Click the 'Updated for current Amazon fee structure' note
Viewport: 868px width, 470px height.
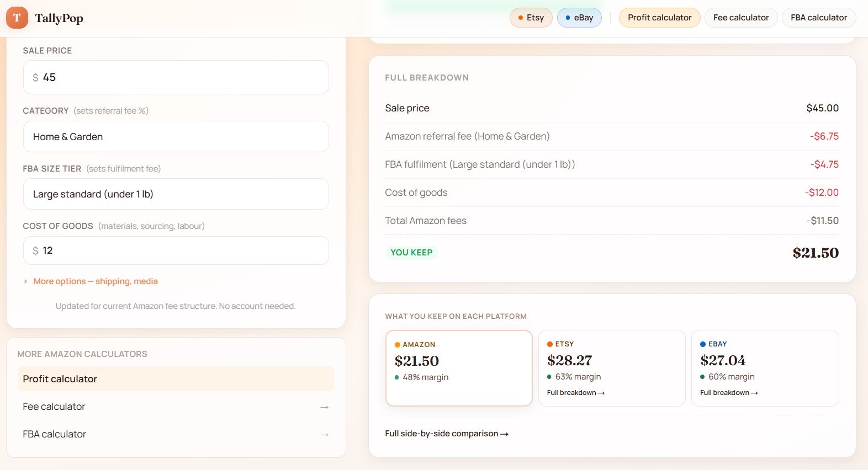176,306
